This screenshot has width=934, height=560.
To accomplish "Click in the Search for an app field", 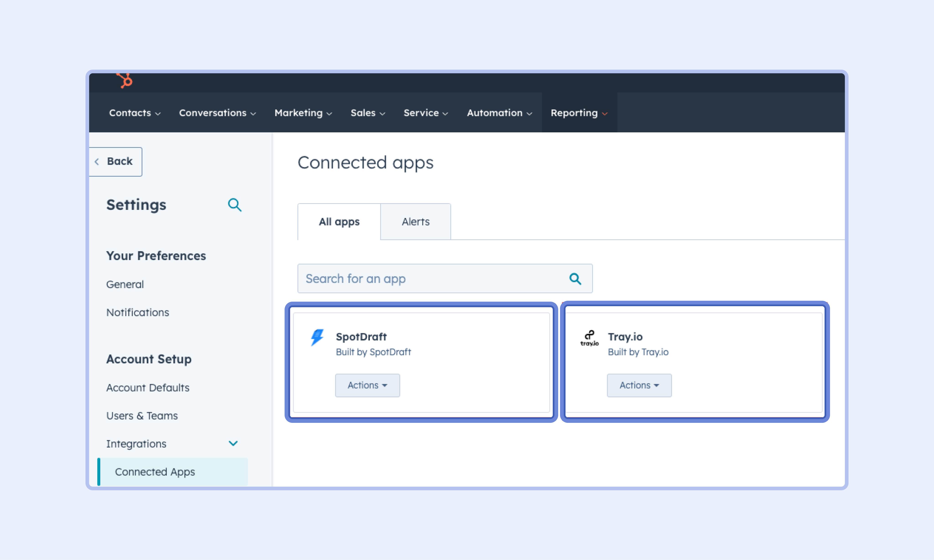I will 431,279.
